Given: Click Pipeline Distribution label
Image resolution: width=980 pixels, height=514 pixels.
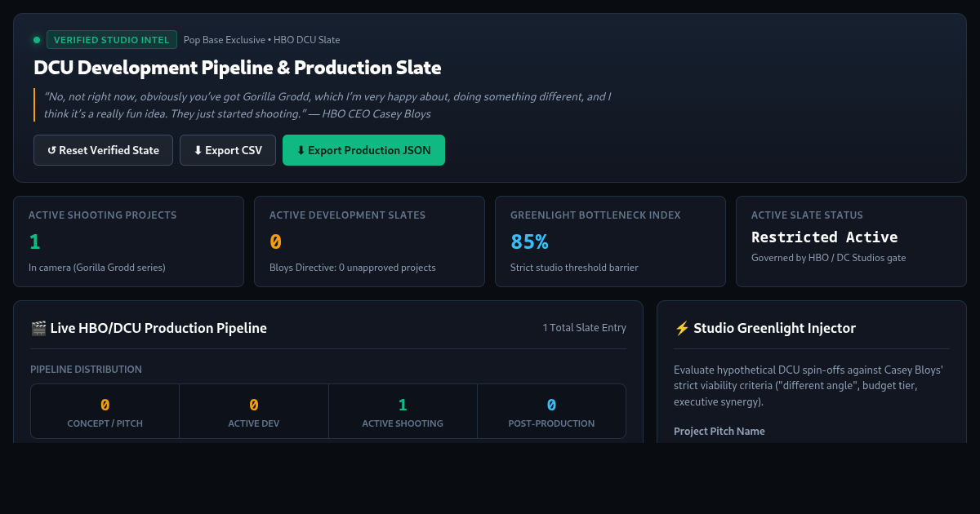Looking at the screenshot, I should [x=86, y=370].
